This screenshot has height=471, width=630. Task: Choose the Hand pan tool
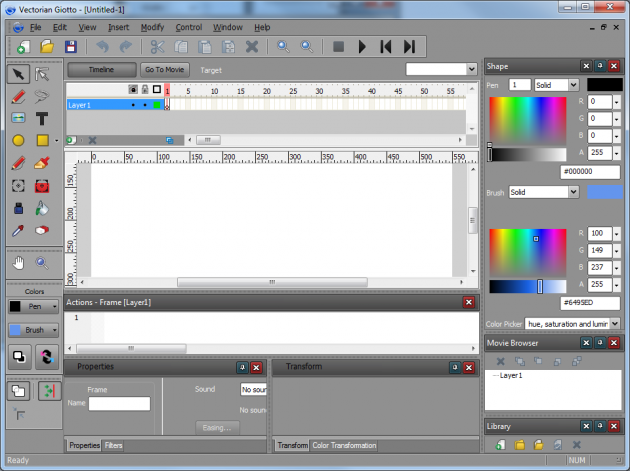pos(18,263)
